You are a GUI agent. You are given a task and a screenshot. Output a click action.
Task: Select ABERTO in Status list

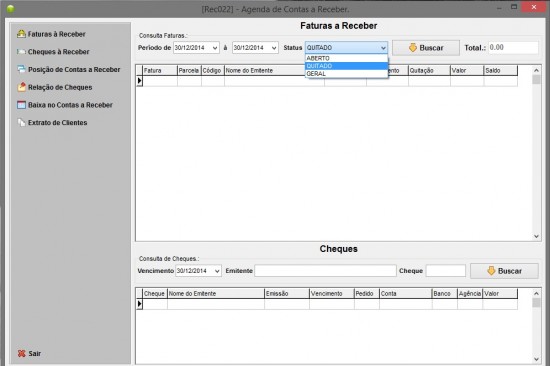click(347, 58)
